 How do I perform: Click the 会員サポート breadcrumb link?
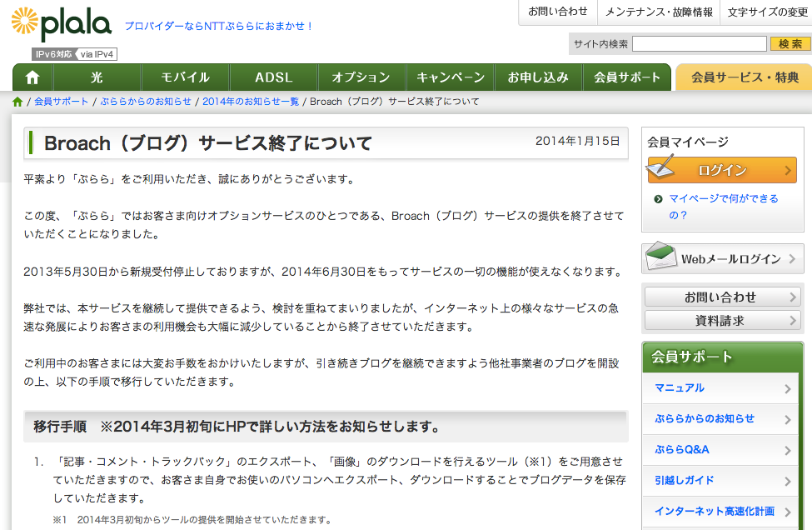pyautogui.click(x=61, y=102)
